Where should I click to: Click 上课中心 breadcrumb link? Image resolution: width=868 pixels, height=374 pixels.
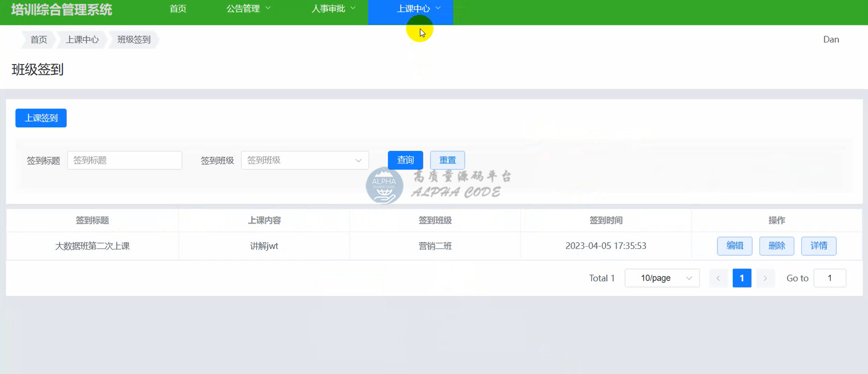tap(82, 40)
